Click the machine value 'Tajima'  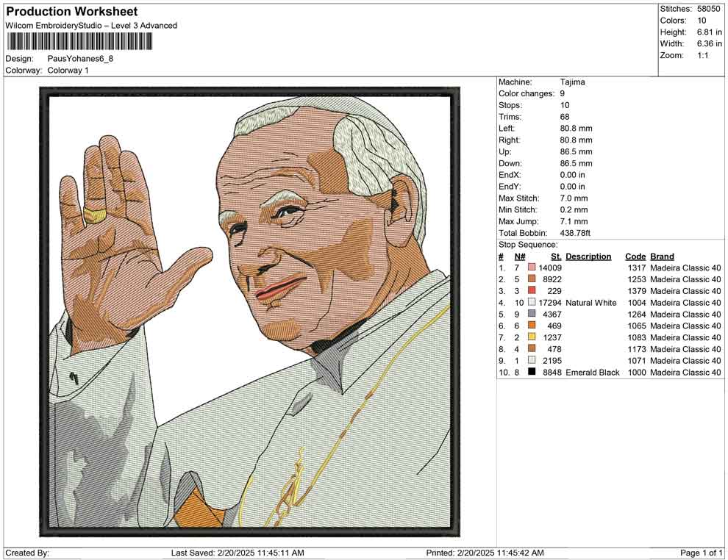pyautogui.click(x=572, y=82)
